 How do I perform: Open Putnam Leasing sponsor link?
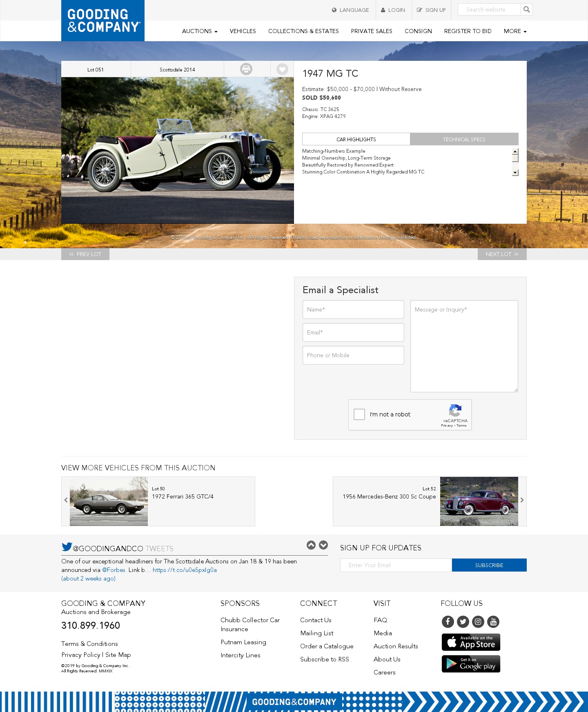243,642
